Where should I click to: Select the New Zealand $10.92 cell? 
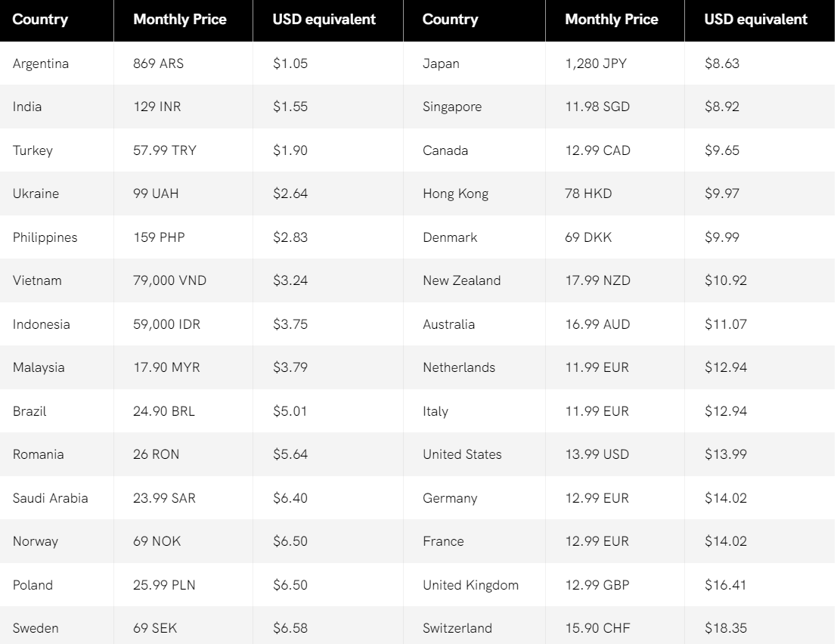(x=759, y=280)
